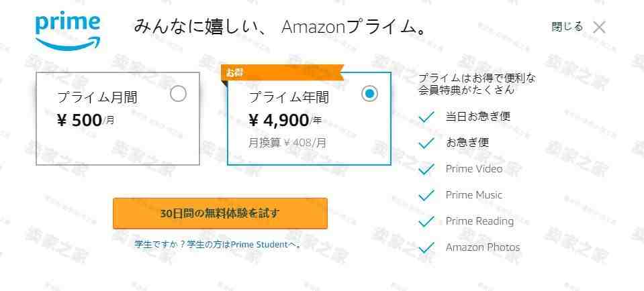Image resolution: width=644 pixels, height=291 pixels.
Task: Click checkmark beside Prime Video
Action: pyautogui.click(x=426, y=169)
